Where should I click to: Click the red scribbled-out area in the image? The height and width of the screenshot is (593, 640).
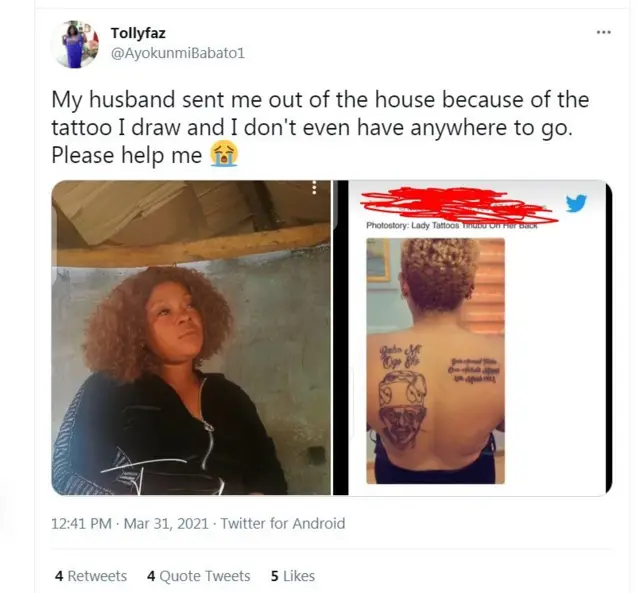pos(459,205)
